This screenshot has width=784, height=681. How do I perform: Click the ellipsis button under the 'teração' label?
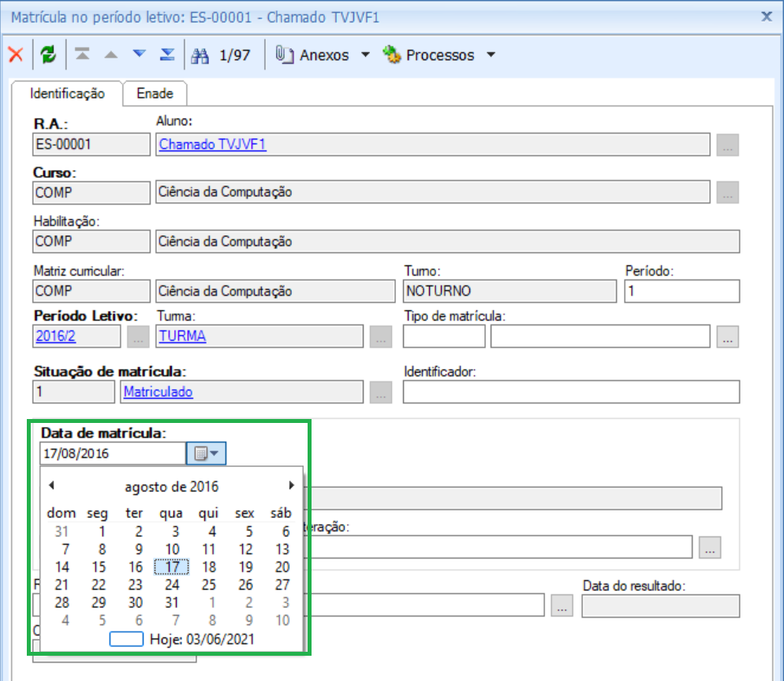[x=710, y=548]
